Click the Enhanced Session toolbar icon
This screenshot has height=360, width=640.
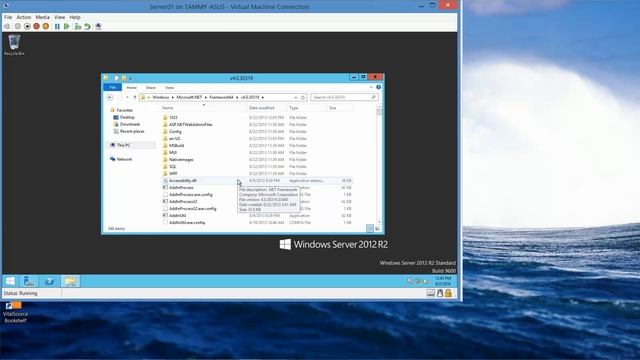(98, 27)
